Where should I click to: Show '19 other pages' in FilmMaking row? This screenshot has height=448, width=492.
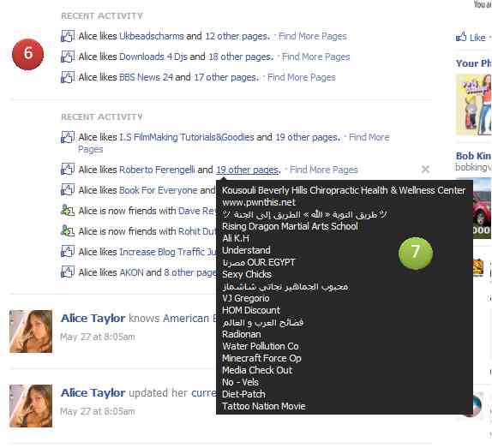pyautogui.click(x=308, y=137)
